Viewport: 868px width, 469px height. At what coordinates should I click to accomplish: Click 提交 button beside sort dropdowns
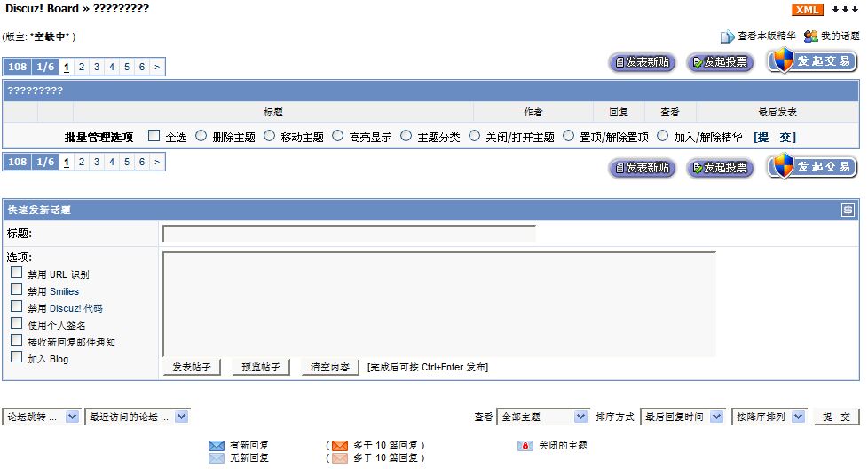pyautogui.click(x=836, y=417)
